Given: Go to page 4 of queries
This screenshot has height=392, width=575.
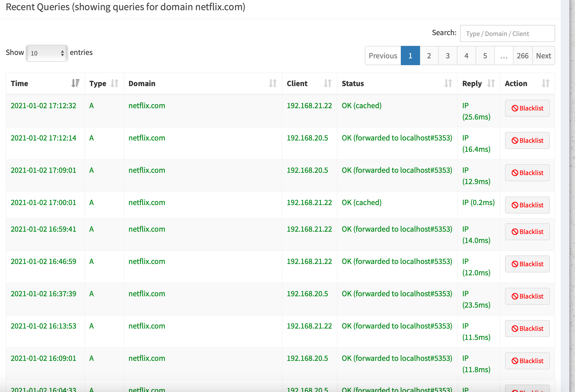Looking at the screenshot, I should pos(466,56).
